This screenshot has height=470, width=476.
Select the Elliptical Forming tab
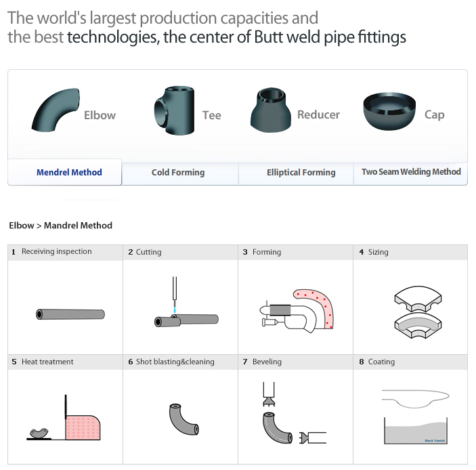(301, 173)
